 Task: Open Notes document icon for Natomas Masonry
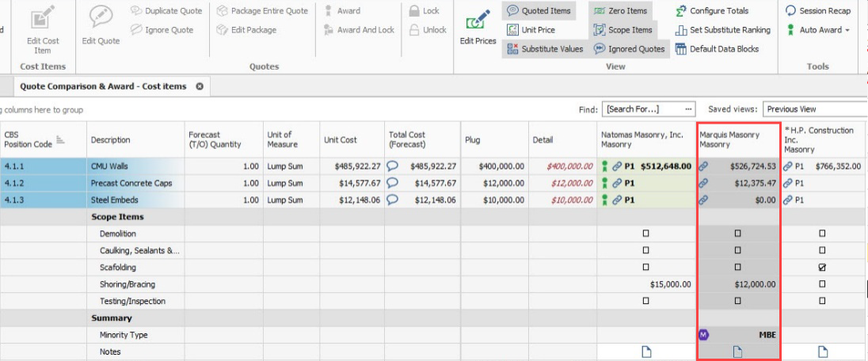tap(645, 351)
